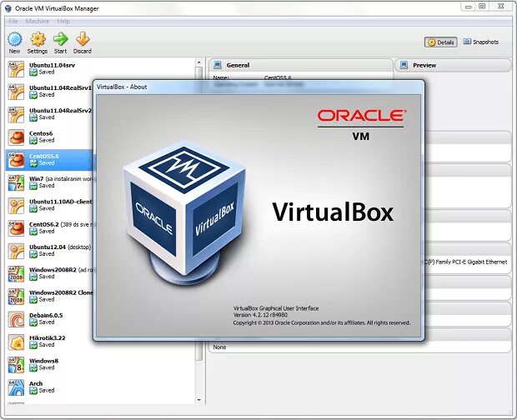Click saved-state icon under Ubuntu11.04srv

[x=33, y=72]
